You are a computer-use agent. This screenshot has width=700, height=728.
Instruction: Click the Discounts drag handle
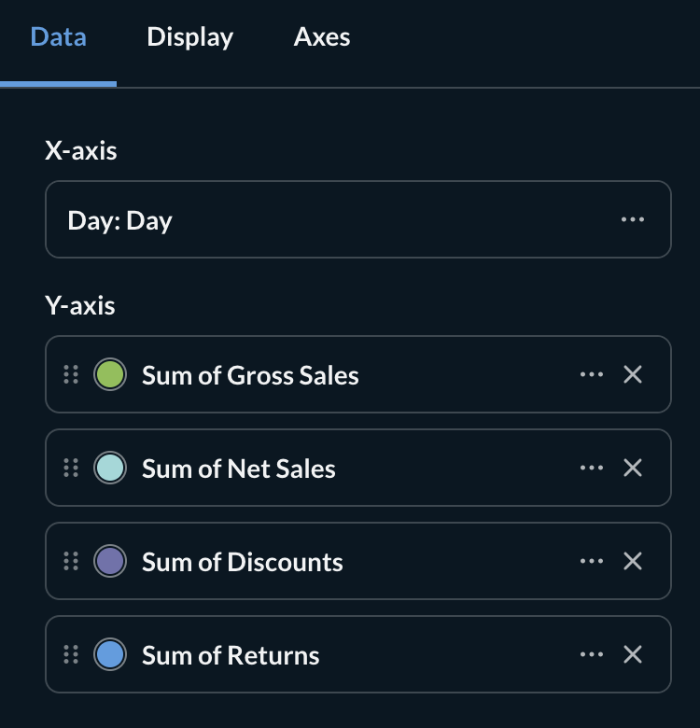(71, 561)
